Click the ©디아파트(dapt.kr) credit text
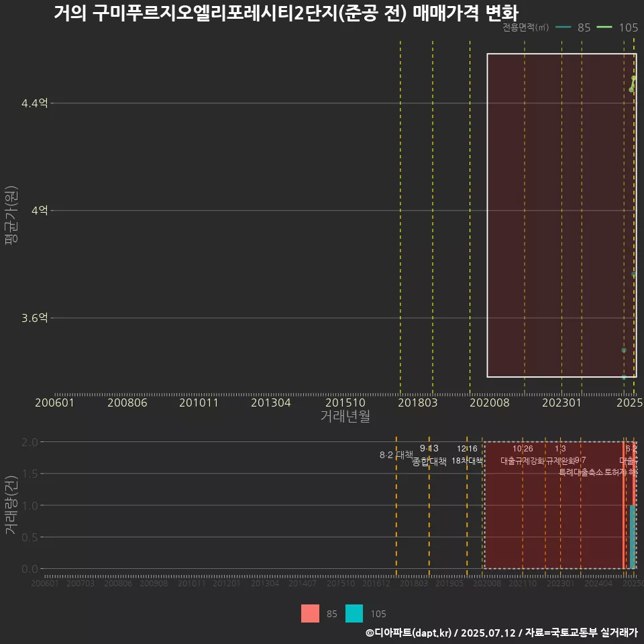 coord(409,633)
